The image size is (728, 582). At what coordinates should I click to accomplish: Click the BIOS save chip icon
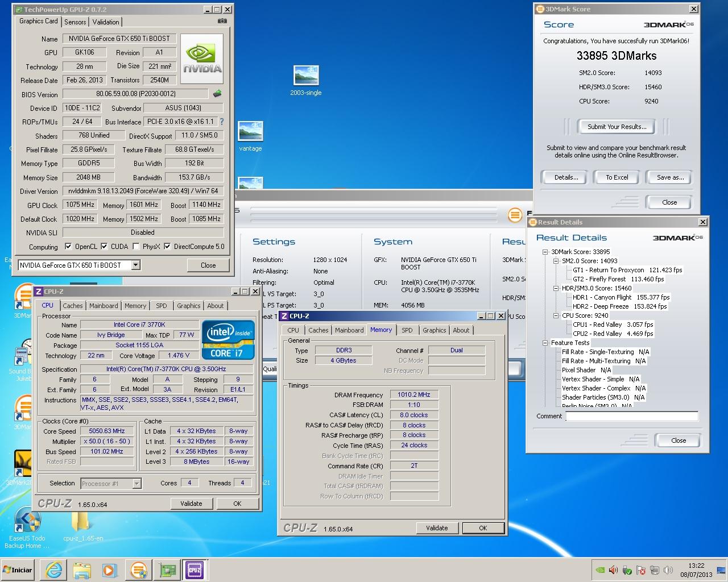[x=217, y=94]
